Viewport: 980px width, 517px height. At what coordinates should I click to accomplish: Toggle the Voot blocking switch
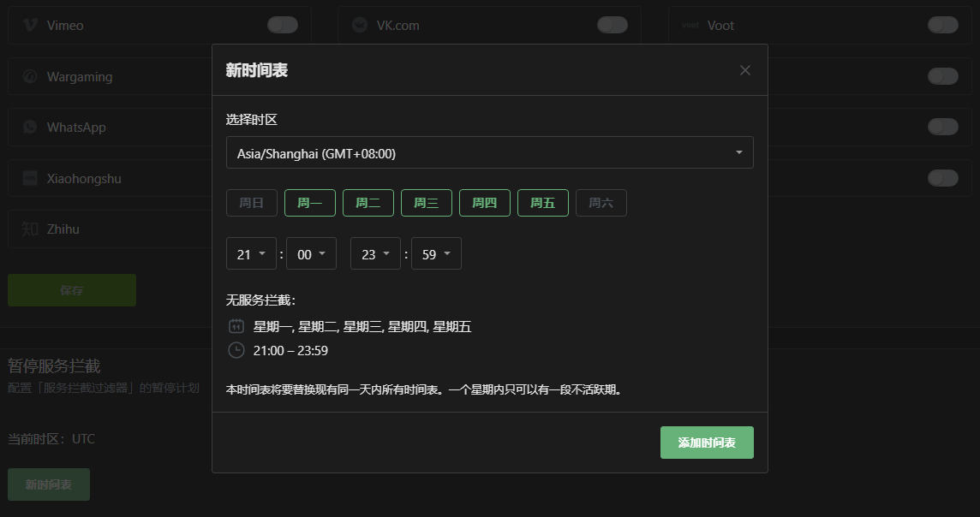pyautogui.click(x=942, y=25)
